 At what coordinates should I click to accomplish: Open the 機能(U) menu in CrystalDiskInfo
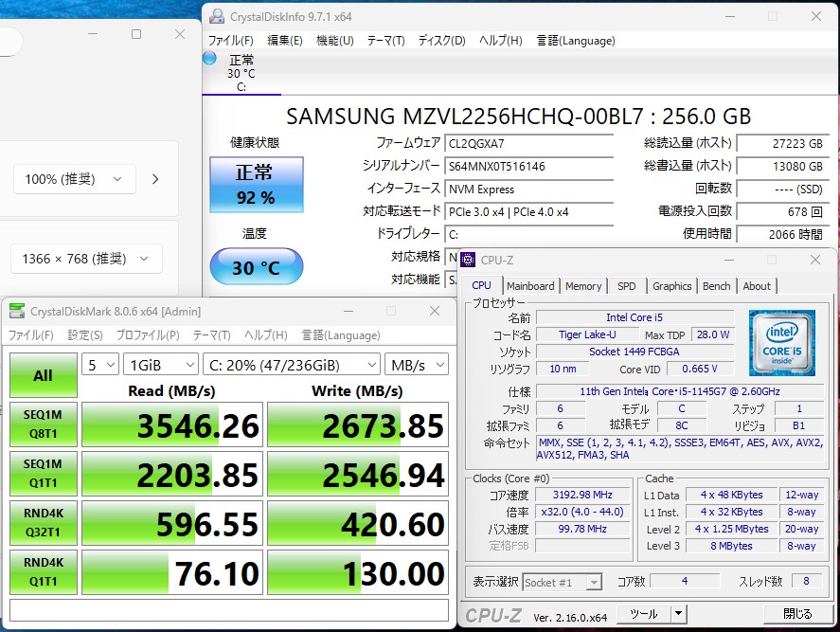pyautogui.click(x=334, y=41)
